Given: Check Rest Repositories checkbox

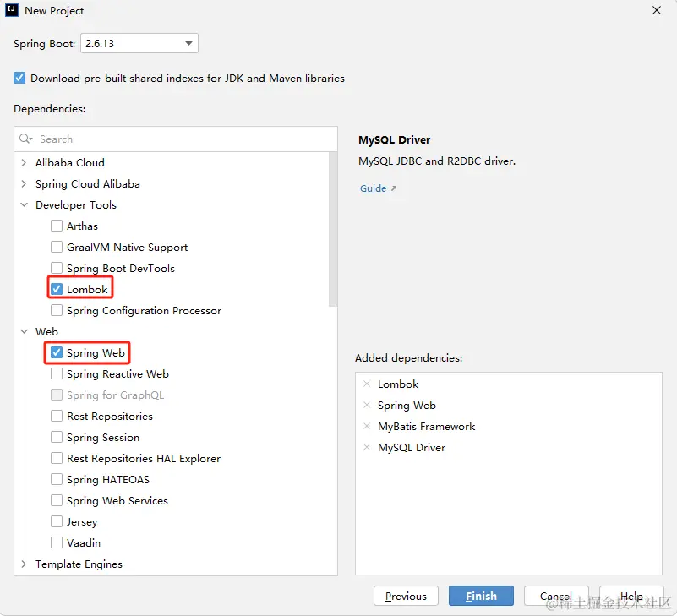Looking at the screenshot, I should tap(57, 416).
